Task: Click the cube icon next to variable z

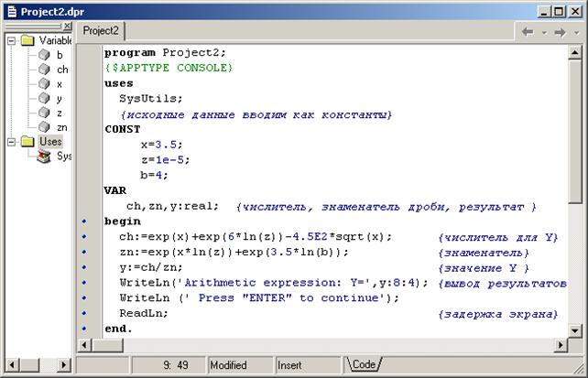Action: point(44,113)
